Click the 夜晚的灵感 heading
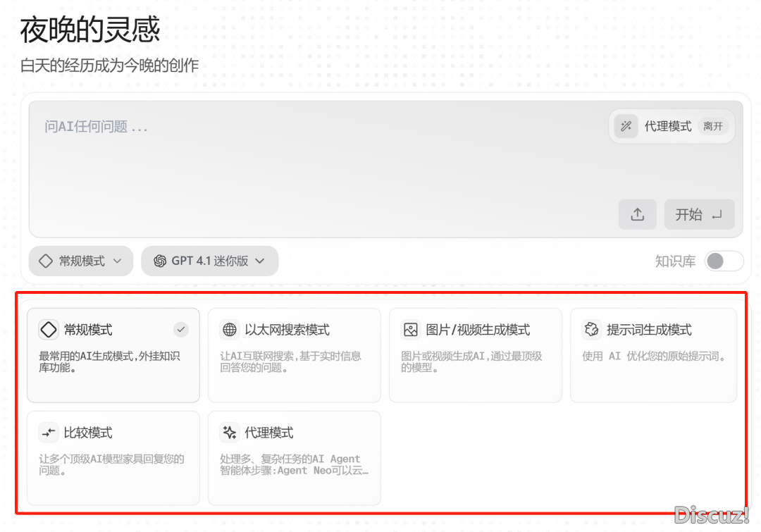The height and width of the screenshot is (532, 761). click(89, 30)
